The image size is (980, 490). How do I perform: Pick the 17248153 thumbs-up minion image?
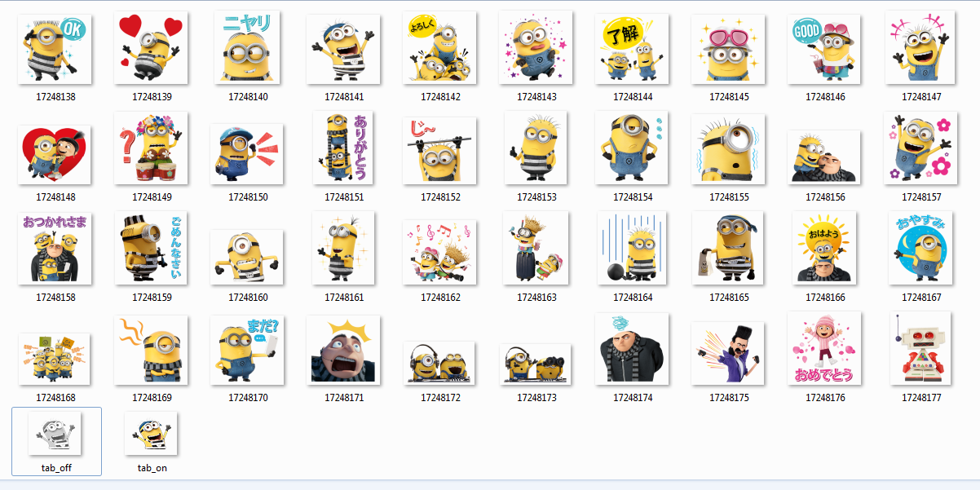click(x=536, y=148)
